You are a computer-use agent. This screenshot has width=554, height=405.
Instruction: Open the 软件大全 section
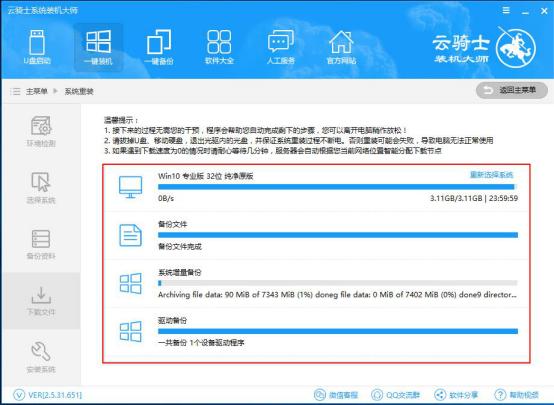(x=219, y=47)
